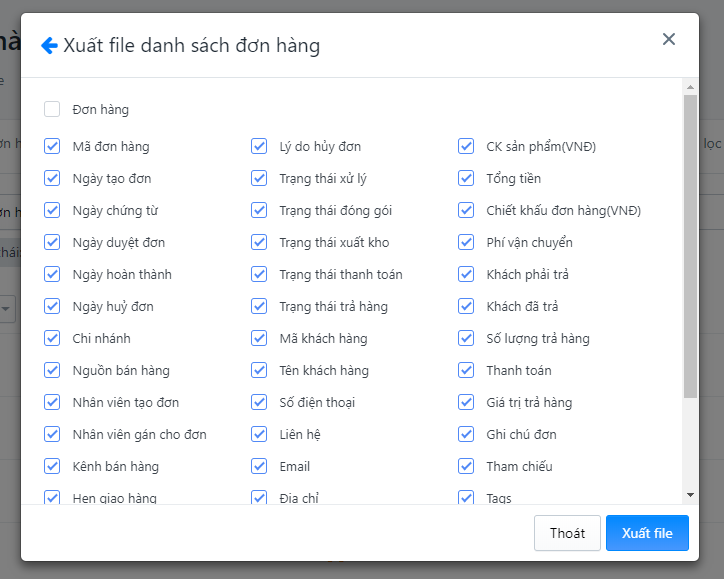Uncheck Chi nhánh checkbox
Screen dimensions: 724x579
tap(52, 338)
